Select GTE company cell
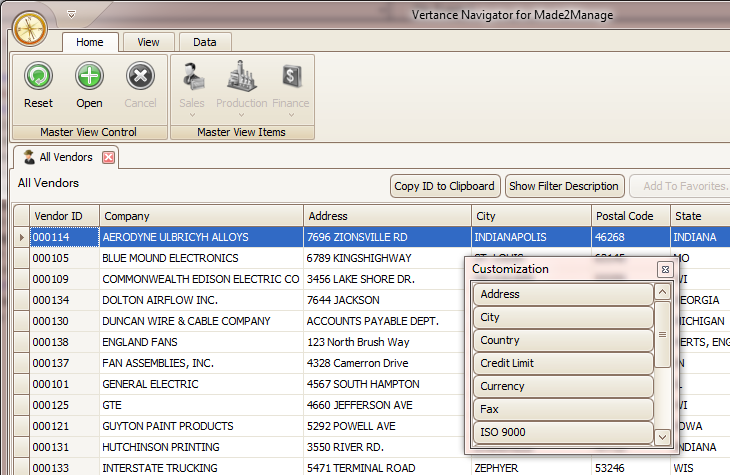This screenshot has width=730, height=475. pyautogui.click(x=201, y=405)
